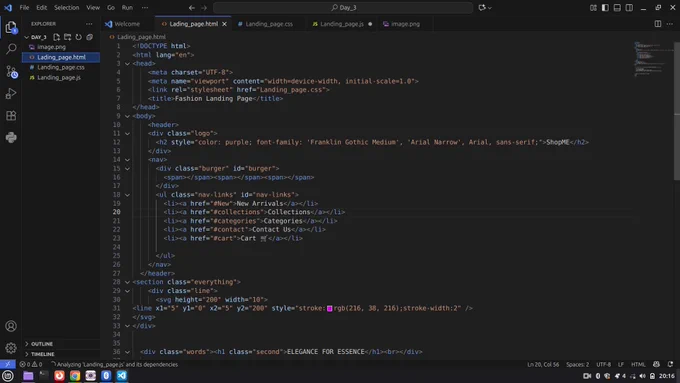Toggle primary side bar visibility
The image size is (680, 383).
(x=605, y=7)
